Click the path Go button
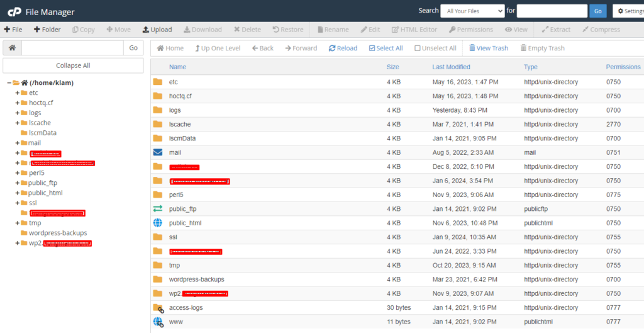Image resolution: width=644 pixels, height=333 pixels. (x=133, y=48)
